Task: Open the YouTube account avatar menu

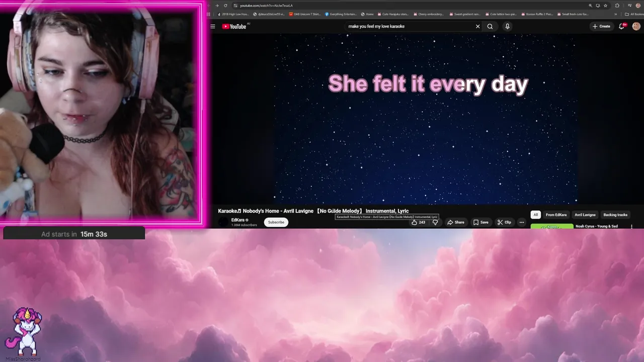Action: [636, 26]
